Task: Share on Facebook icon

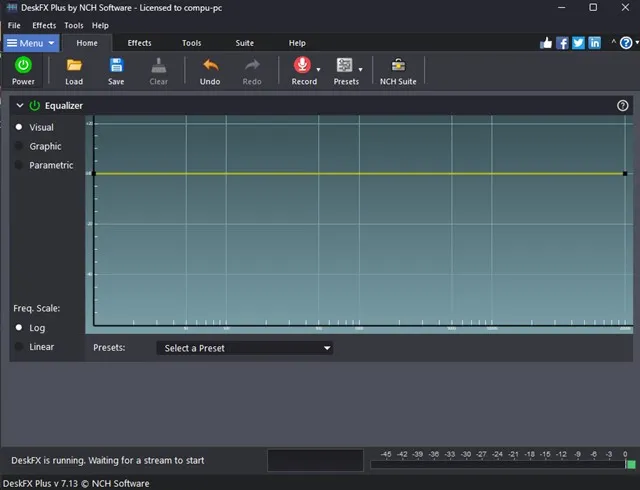Action: point(562,43)
